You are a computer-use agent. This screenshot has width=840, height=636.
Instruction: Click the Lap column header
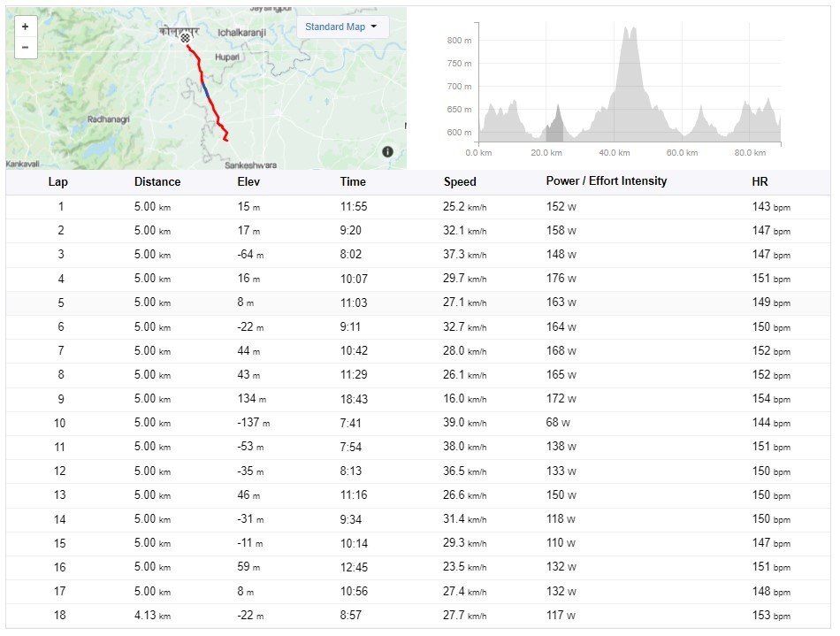point(57,182)
